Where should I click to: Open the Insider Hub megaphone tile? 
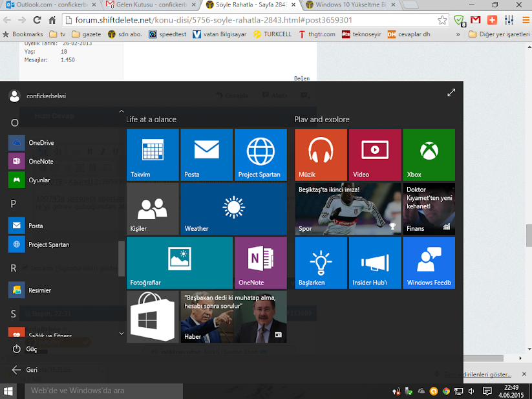click(375, 263)
